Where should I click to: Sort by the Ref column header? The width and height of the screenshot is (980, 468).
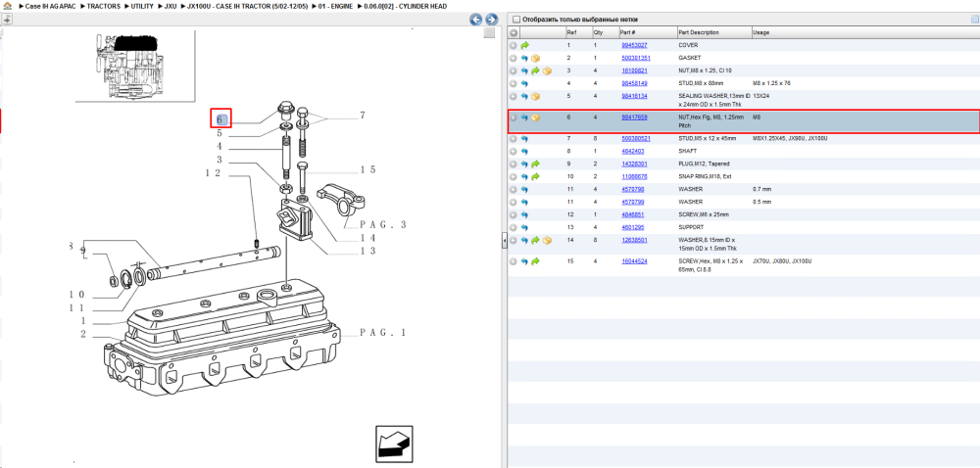(571, 32)
